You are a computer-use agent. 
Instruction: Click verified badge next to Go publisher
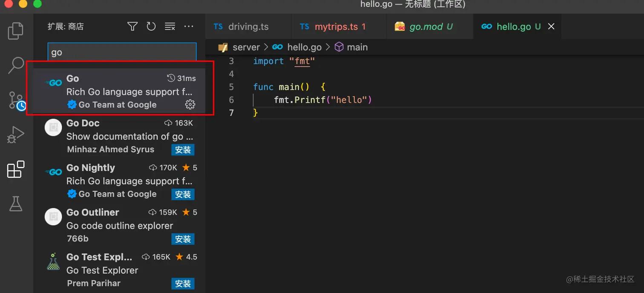pyautogui.click(x=72, y=104)
